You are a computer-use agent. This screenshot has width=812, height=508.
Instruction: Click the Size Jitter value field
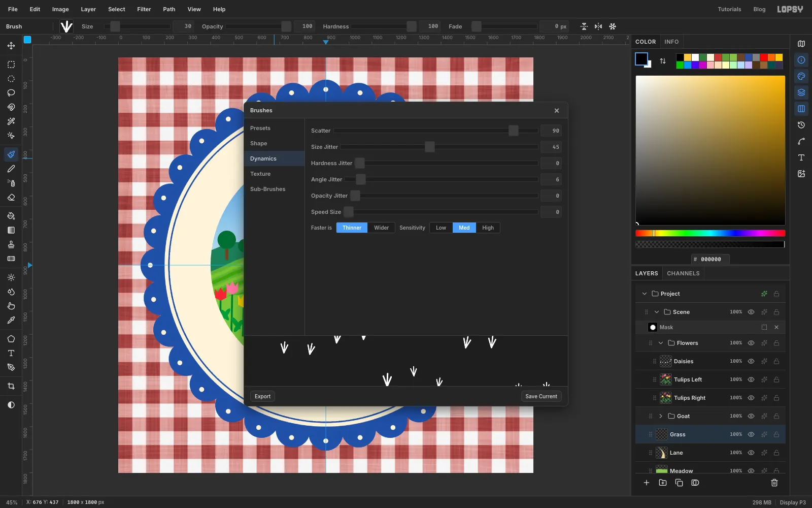[551, 147]
